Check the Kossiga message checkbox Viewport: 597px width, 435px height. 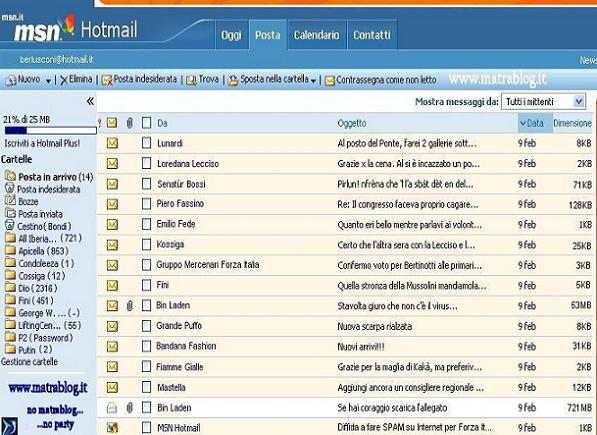tap(146, 244)
